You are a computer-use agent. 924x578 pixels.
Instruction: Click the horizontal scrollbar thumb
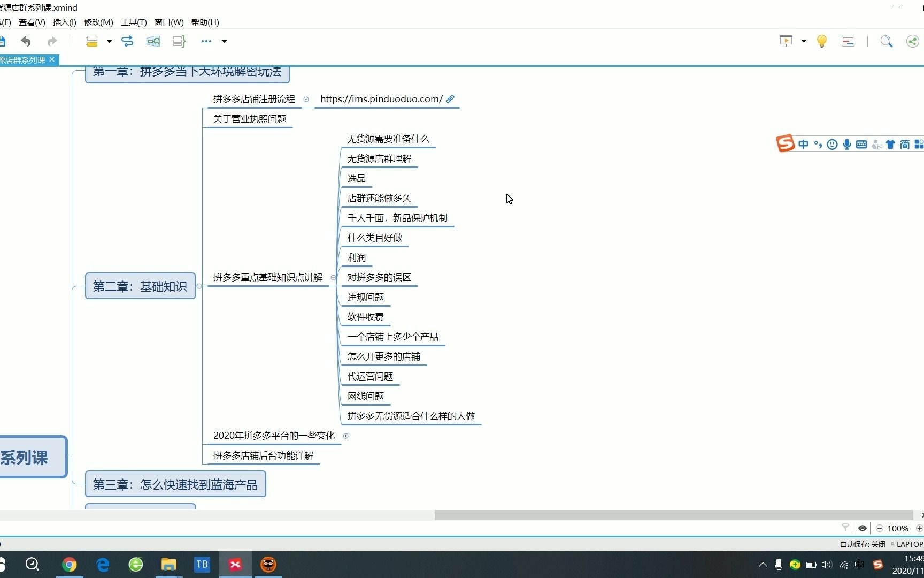pos(674,515)
